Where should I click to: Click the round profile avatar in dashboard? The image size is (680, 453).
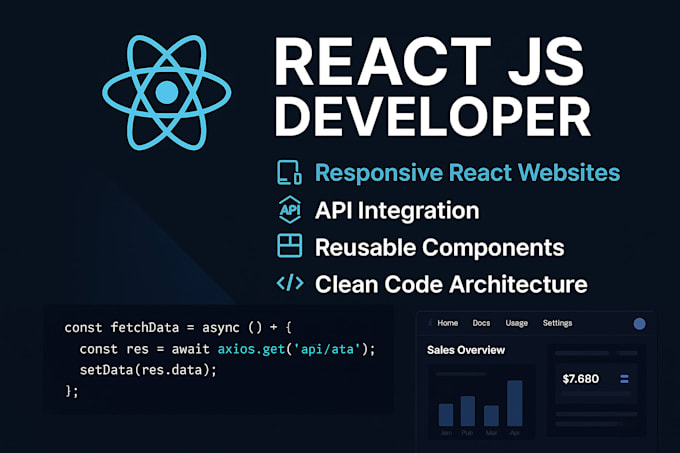point(639,324)
